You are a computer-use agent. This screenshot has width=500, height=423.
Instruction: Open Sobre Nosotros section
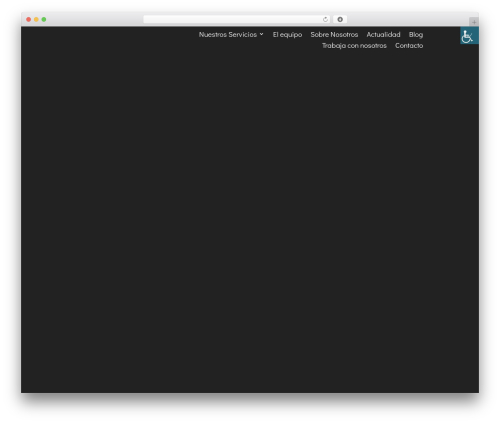point(334,34)
